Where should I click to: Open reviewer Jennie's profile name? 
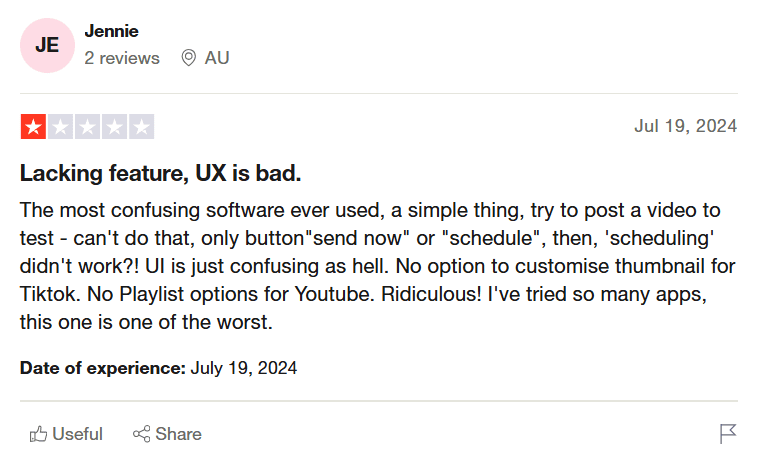(111, 31)
